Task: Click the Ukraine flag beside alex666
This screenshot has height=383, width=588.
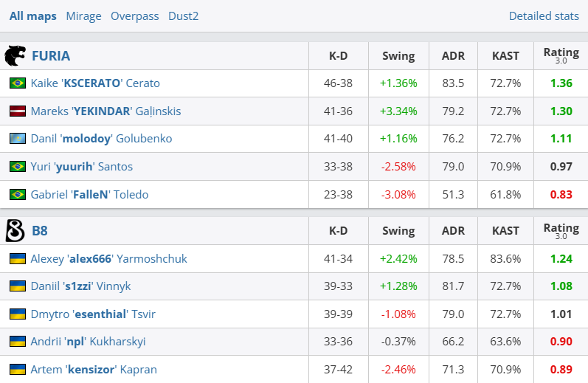Action: click(18, 259)
